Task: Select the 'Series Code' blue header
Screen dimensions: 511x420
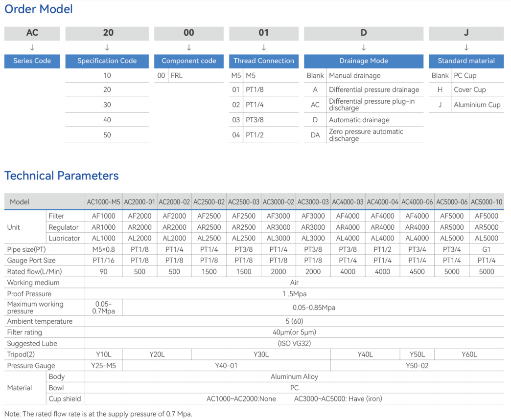Action: coord(32,61)
